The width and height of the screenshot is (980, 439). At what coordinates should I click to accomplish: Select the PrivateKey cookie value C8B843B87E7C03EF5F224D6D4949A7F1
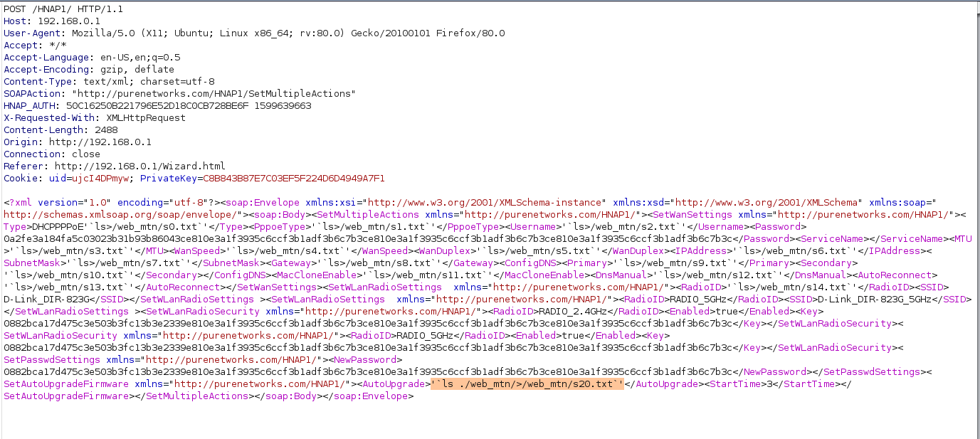(x=294, y=178)
